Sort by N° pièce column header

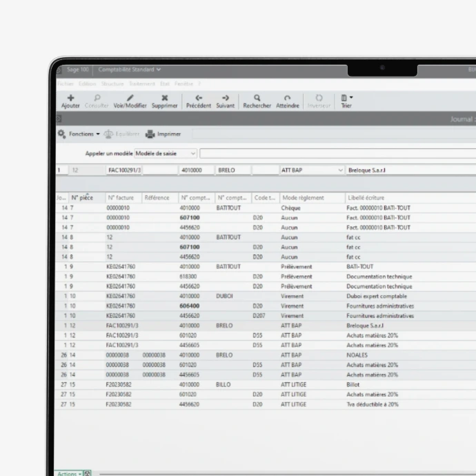pos(87,198)
